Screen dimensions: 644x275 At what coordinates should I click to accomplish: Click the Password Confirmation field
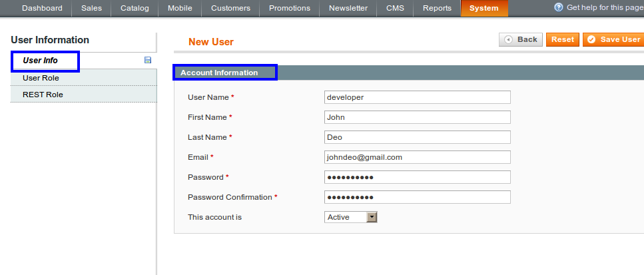[x=417, y=197]
